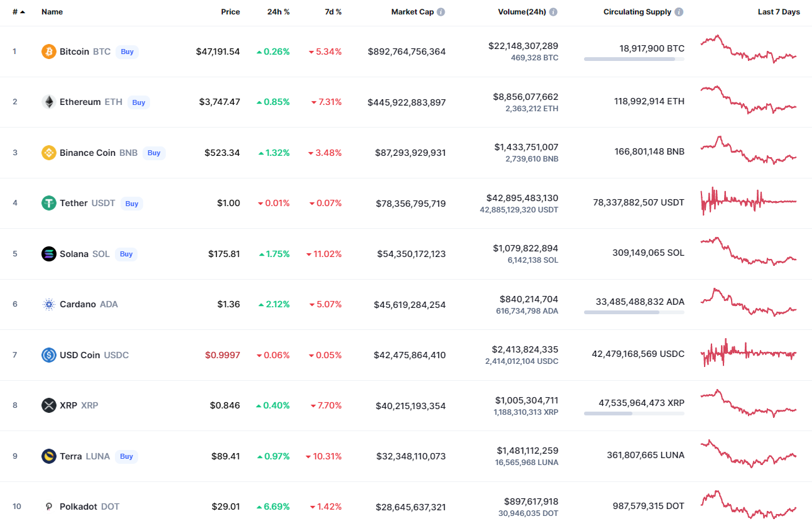Viewport: 812px width, 526px height.
Task: Click the Circulating Supply info icon
Action: point(679,12)
